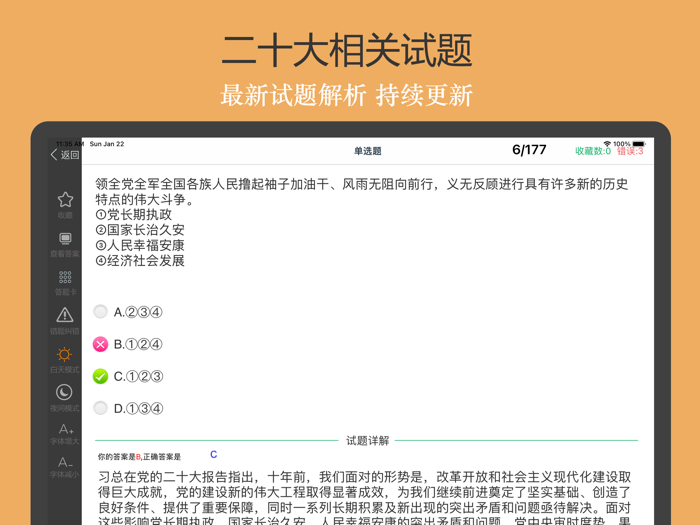
Task: Click the 单选题 title in header
Action: point(368,151)
